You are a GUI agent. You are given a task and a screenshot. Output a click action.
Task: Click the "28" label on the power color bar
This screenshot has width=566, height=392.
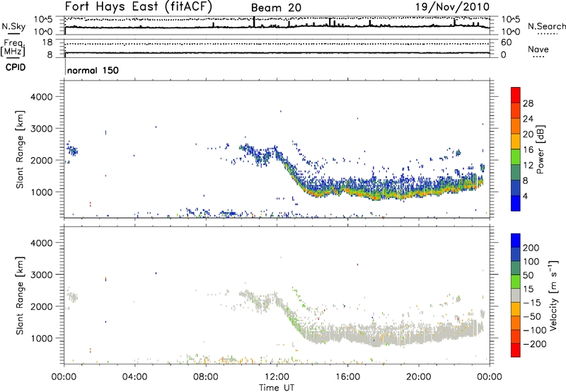coord(528,103)
